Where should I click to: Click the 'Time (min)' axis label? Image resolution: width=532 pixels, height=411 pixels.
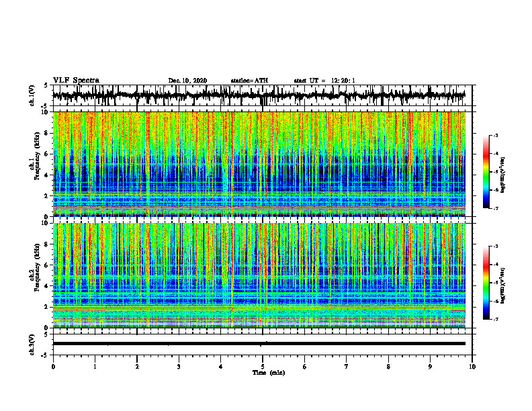tap(269, 373)
